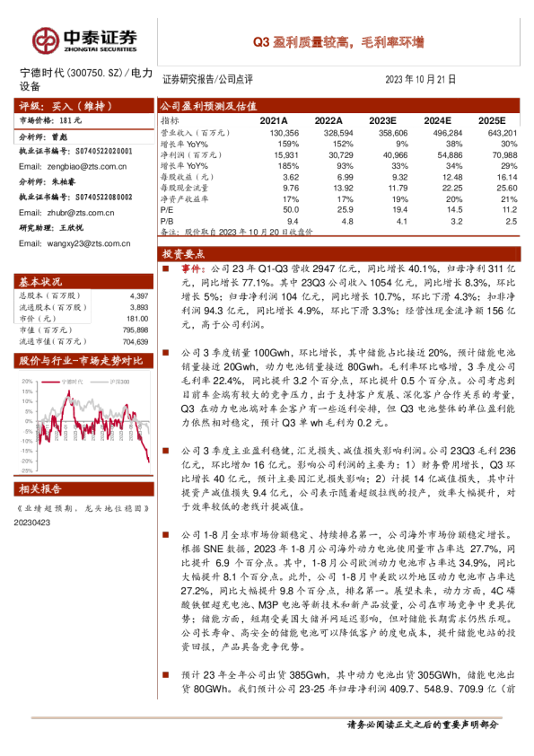Screen dimensions: 534x756
Task: Click the P/B row label
Action: tap(167, 221)
